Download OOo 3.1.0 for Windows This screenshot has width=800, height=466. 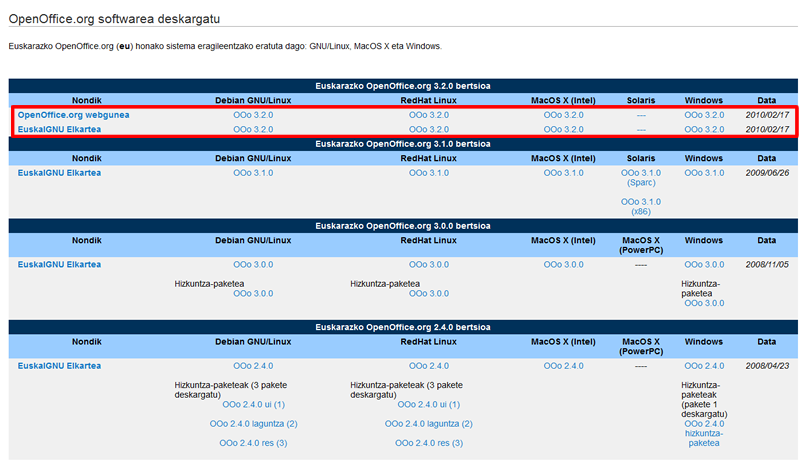704,173
